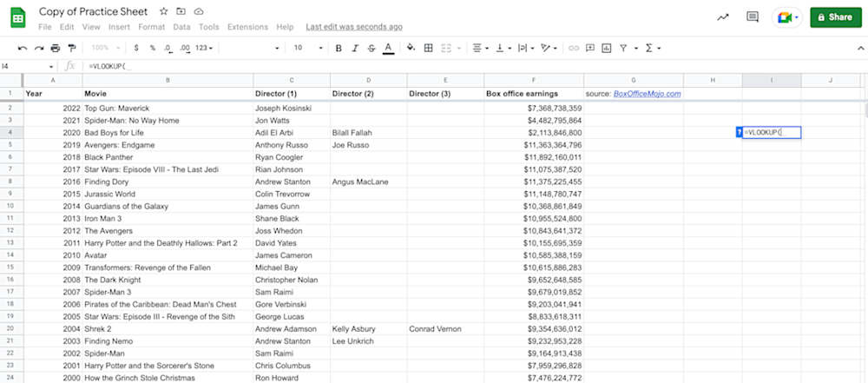Click the green Share button

(x=836, y=17)
